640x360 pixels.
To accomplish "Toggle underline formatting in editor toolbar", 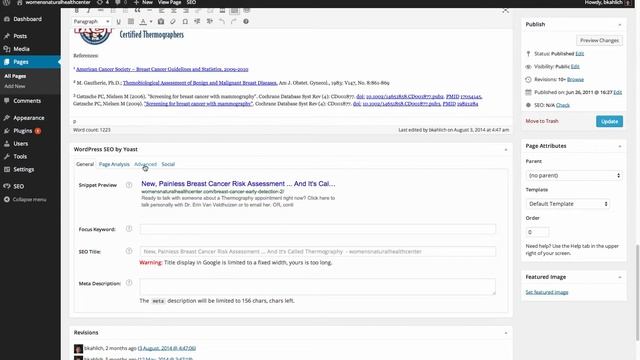I will point(118,22).
